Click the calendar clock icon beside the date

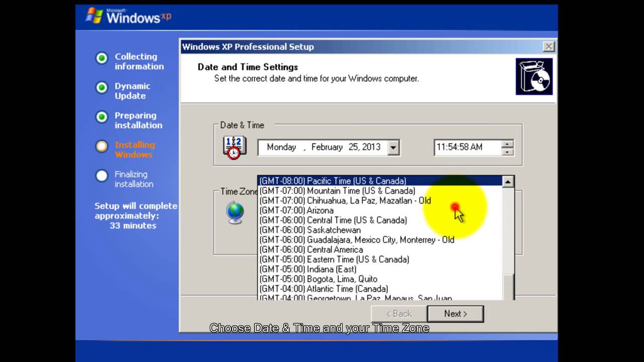pos(234,148)
